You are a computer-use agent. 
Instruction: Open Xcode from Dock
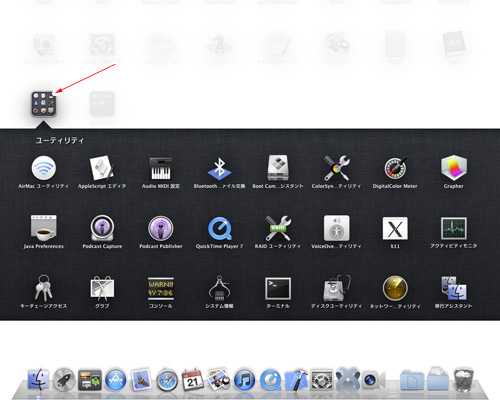[296, 380]
